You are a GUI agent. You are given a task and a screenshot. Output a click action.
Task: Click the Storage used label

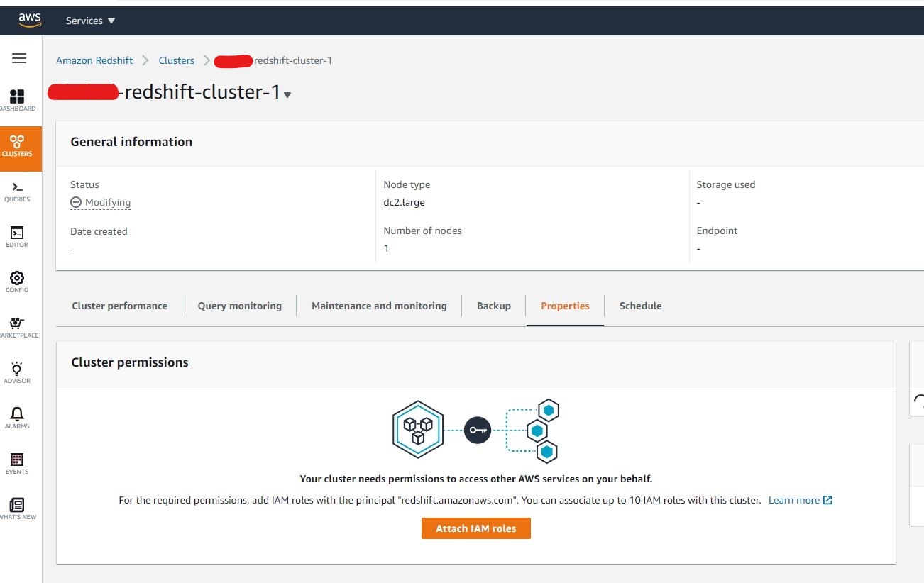[x=726, y=184]
